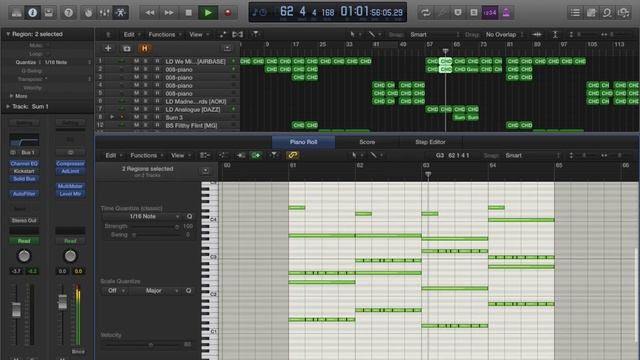Screen dimensions: 640x360
Task: Toggle the Tuner button
Action: [442, 13]
